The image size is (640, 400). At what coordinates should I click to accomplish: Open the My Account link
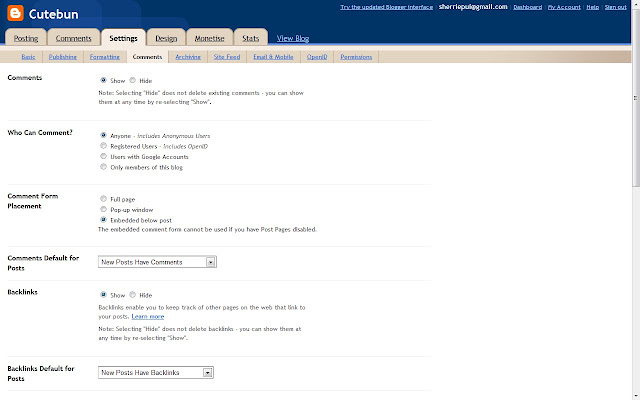pyautogui.click(x=564, y=7)
